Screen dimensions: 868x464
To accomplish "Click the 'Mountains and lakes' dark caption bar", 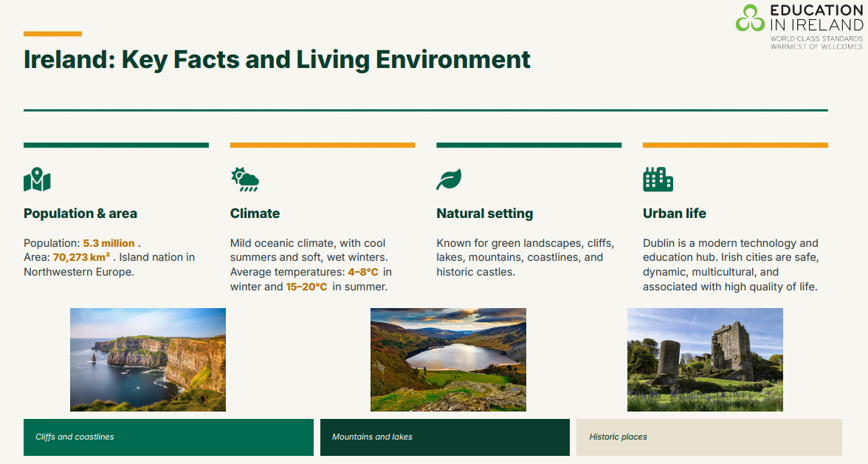I will pyautogui.click(x=445, y=437).
